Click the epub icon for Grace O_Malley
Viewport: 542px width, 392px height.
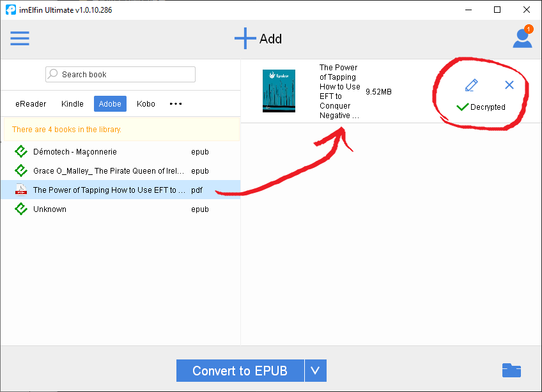point(21,170)
